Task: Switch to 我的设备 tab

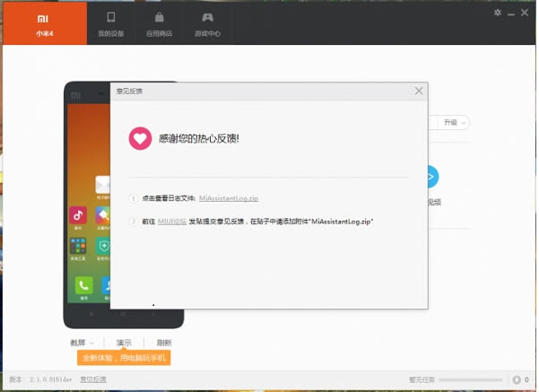Action: tap(111, 23)
